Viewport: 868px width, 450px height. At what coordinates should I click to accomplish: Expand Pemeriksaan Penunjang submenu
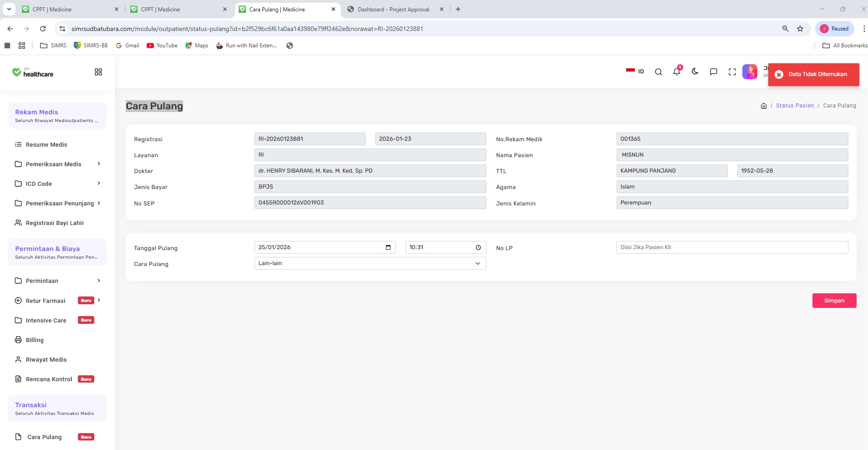[57, 203]
